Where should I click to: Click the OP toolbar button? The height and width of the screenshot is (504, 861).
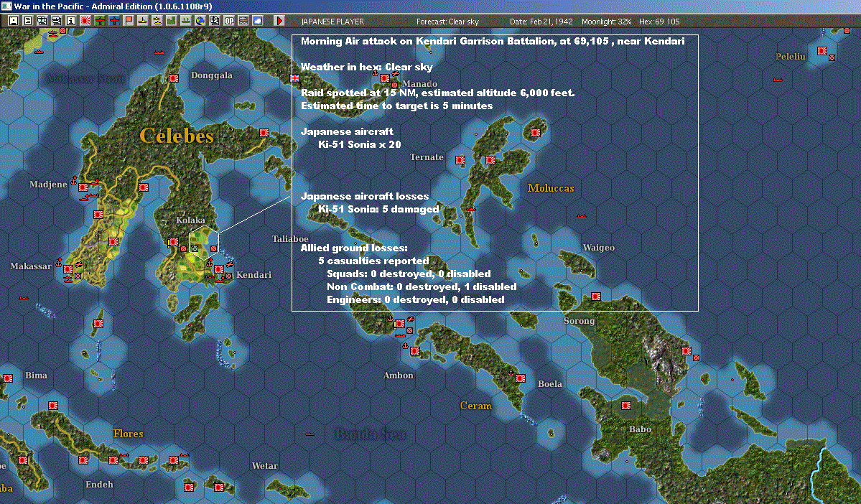pyautogui.click(x=229, y=21)
